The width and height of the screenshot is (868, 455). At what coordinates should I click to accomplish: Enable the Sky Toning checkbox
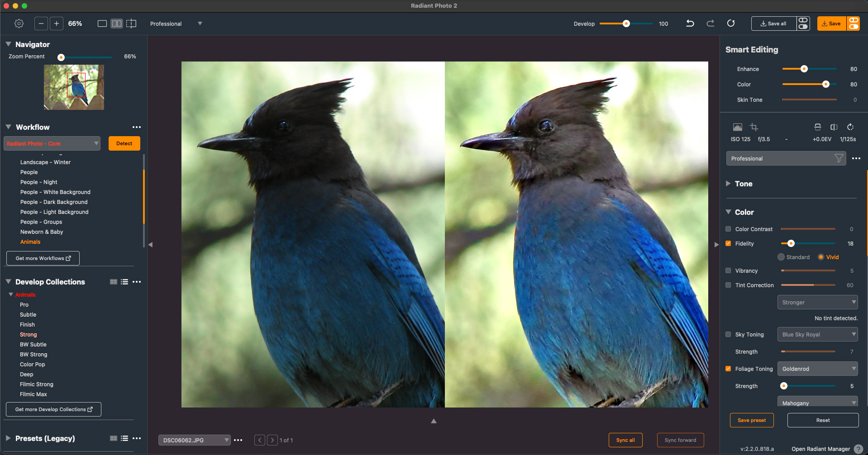(x=728, y=334)
